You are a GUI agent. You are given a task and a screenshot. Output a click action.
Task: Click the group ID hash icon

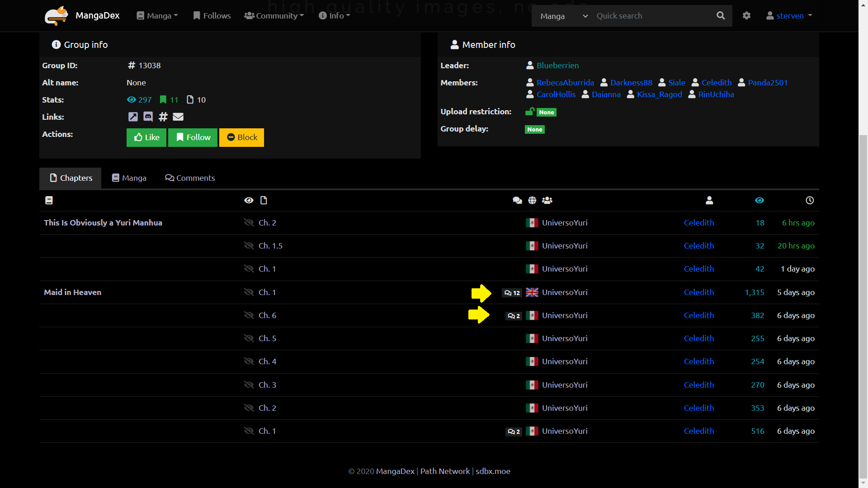(x=132, y=66)
